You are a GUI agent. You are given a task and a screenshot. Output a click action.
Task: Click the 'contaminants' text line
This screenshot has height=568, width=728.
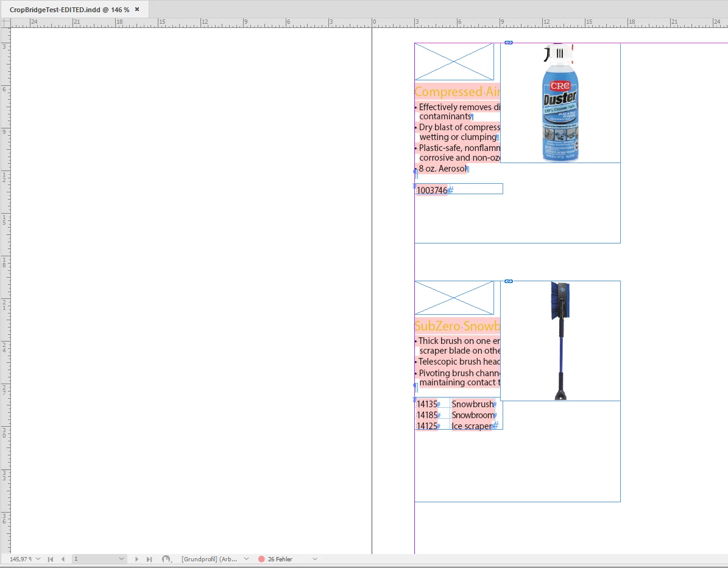[446, 116]
